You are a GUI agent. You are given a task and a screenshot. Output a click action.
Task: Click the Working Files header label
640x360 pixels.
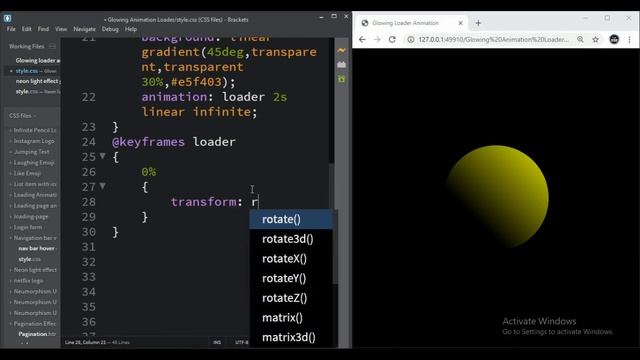tap(27, 46)
